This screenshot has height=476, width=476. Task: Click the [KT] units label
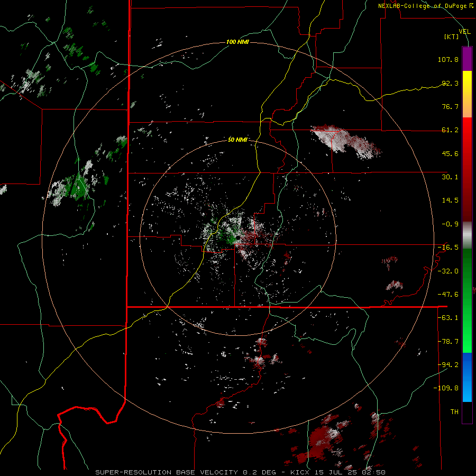[451, 36]
